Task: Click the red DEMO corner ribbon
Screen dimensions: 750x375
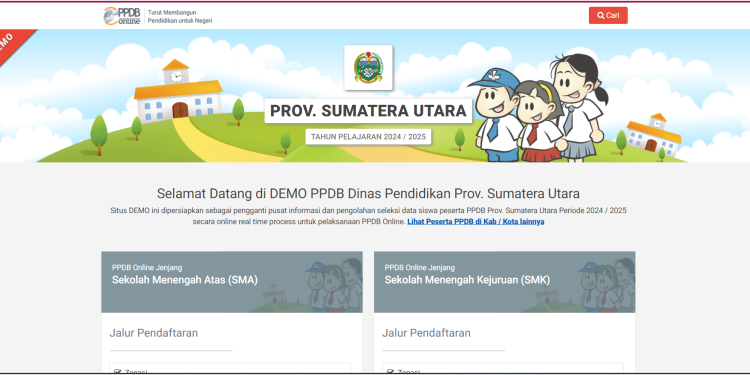Action: click(x=13, y=45)
